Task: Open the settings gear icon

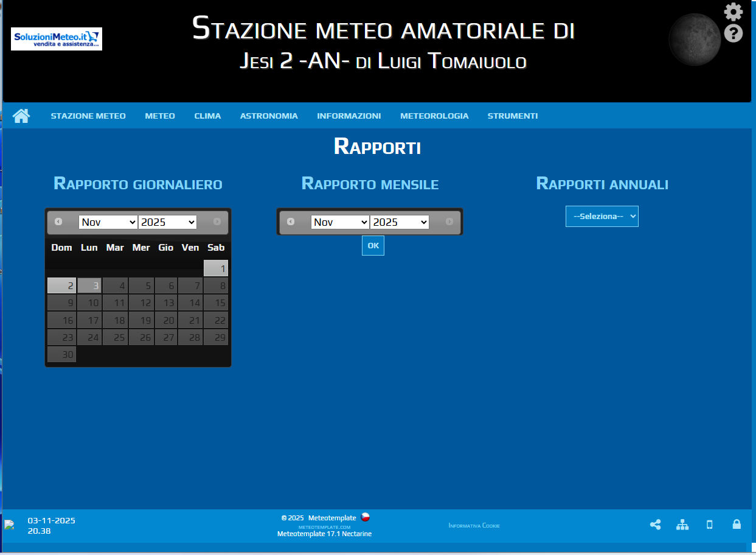Action: coord(733,12)
